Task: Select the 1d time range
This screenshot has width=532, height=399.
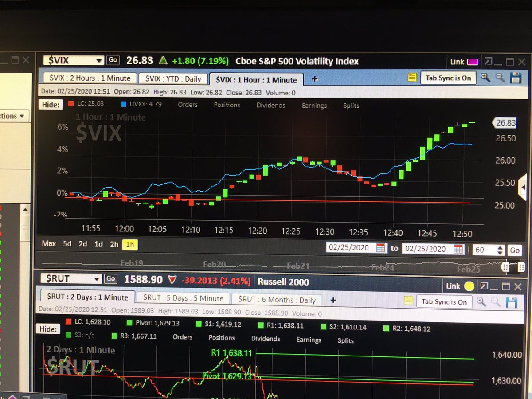Action: point(98,244)
